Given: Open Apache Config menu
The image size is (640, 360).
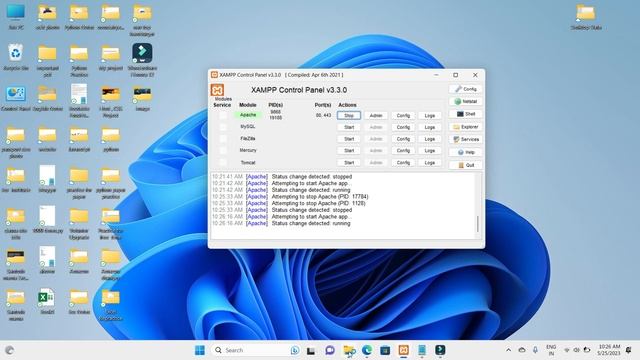Looking at the screenshot, I should (x=403, y=116).
